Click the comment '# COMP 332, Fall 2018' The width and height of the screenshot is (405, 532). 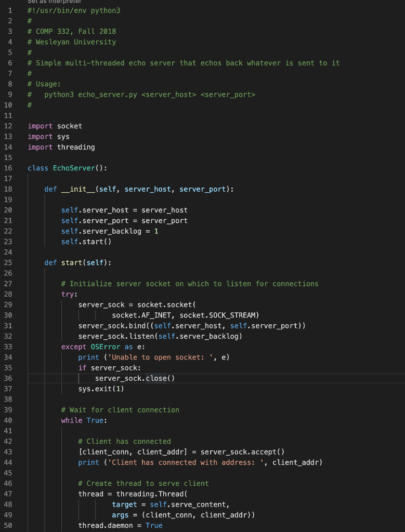(x=72, y=32)
